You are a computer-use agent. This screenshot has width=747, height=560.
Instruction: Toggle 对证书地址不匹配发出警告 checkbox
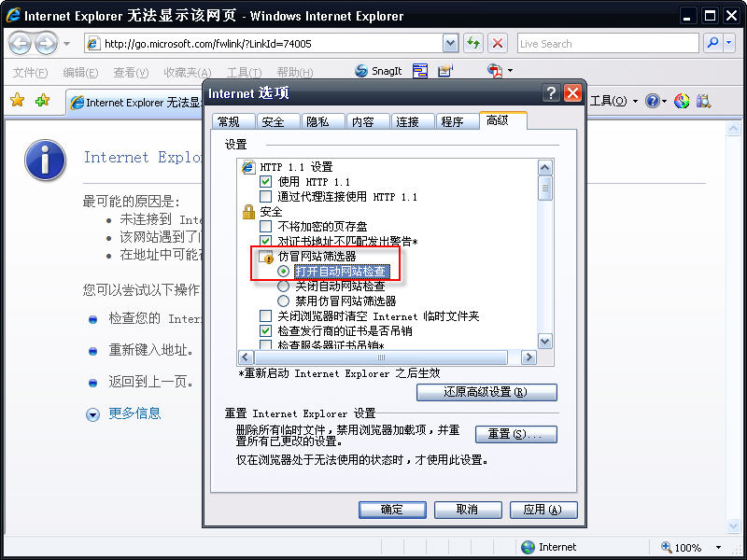pyautogui.click(x=265, y=241)
